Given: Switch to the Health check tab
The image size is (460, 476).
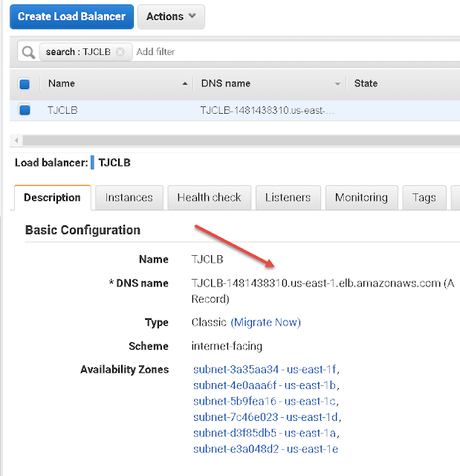Looking at the screenshot, I should pyautogui.click(x=210, y=198).
